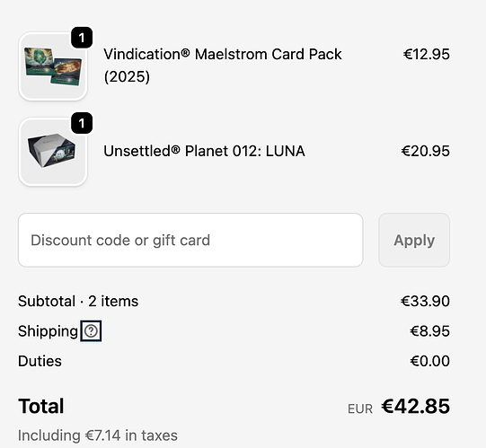Screen dimensions: 486x448
Task: Click the Including €7.14 in taxes note
Action: [x=98, y=435]
